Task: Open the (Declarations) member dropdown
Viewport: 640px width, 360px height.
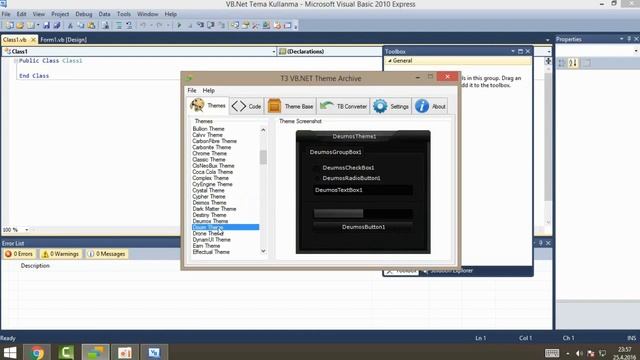Action: coord(549,52)
